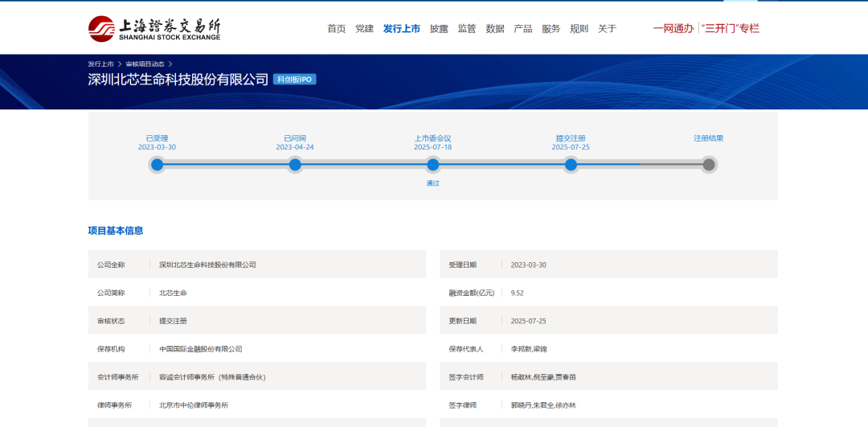Click 更新日期 value 2025-07-25

[529, 321]
